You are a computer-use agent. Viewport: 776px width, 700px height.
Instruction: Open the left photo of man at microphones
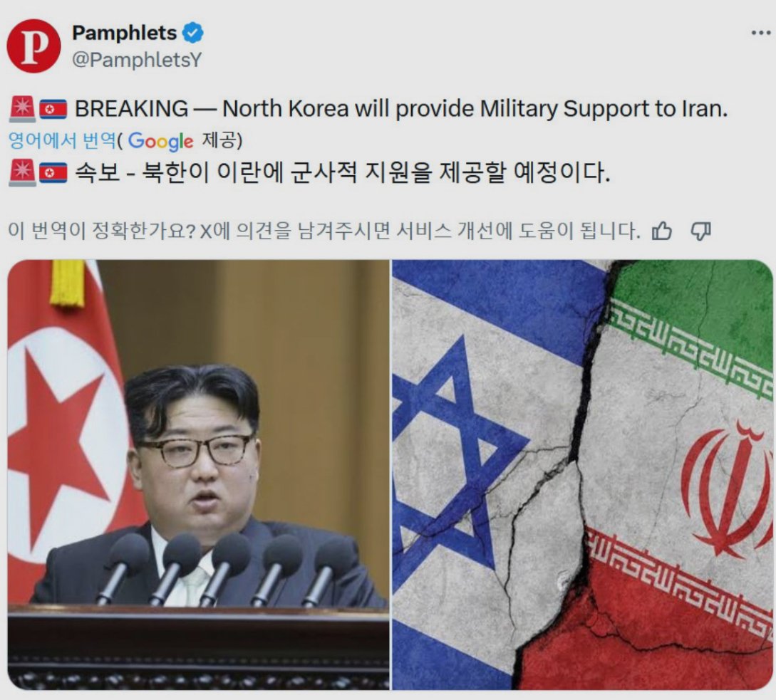click(x=199, y=474)
